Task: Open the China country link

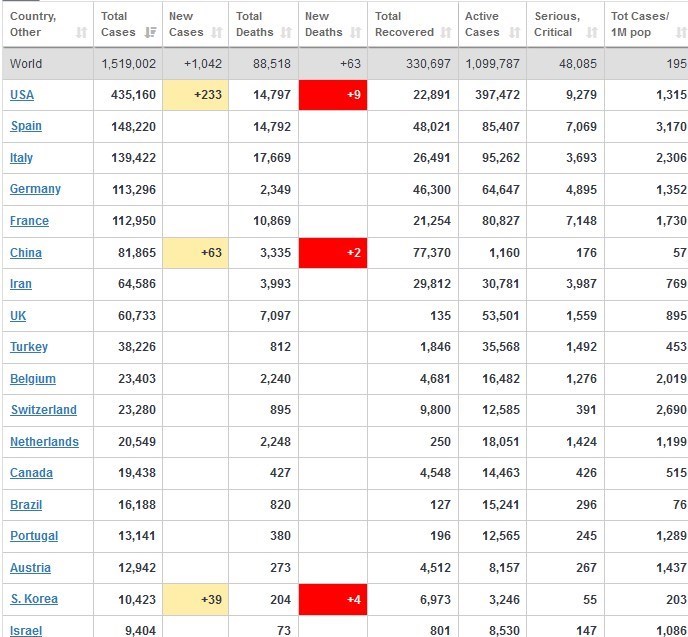Action: coord(26,253)
